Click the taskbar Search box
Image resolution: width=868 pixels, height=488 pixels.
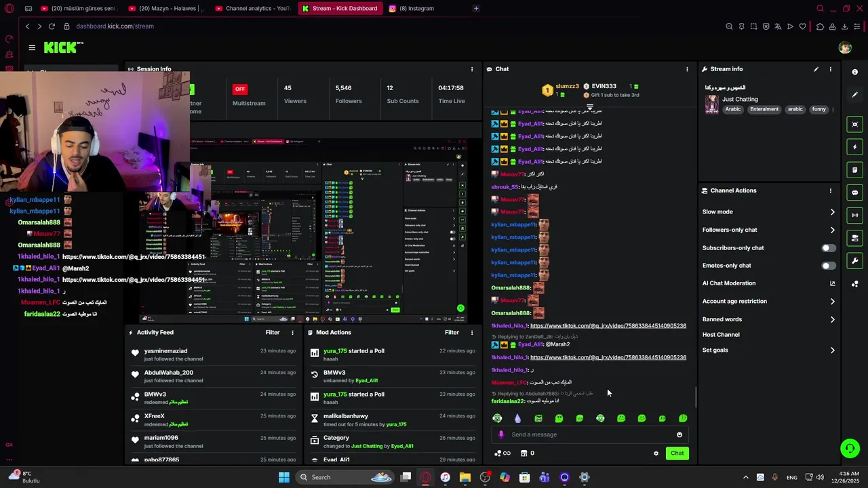pos(345,477)
